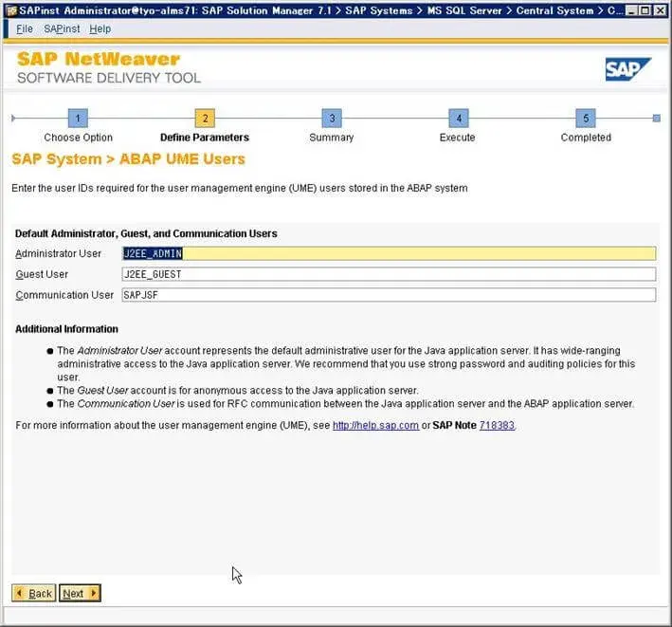Image resolution: width=672 pixels, height=627 pixels.
Task: Minimize the SAPinst window
Action: (630, 10)
